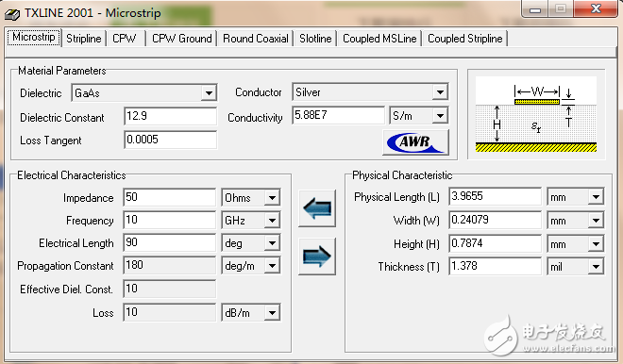Viewport: 623px width, 364px height.
Task: Switch to the Stripline tab
Action: pyautogui.click(x=84, y=39)
